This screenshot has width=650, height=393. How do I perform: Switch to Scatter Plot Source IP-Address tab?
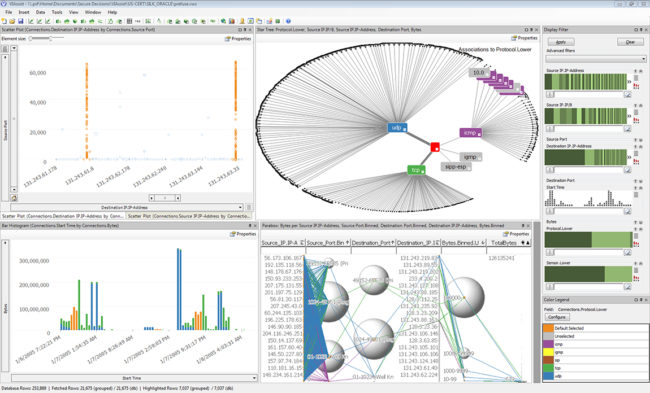click(189, 216)
